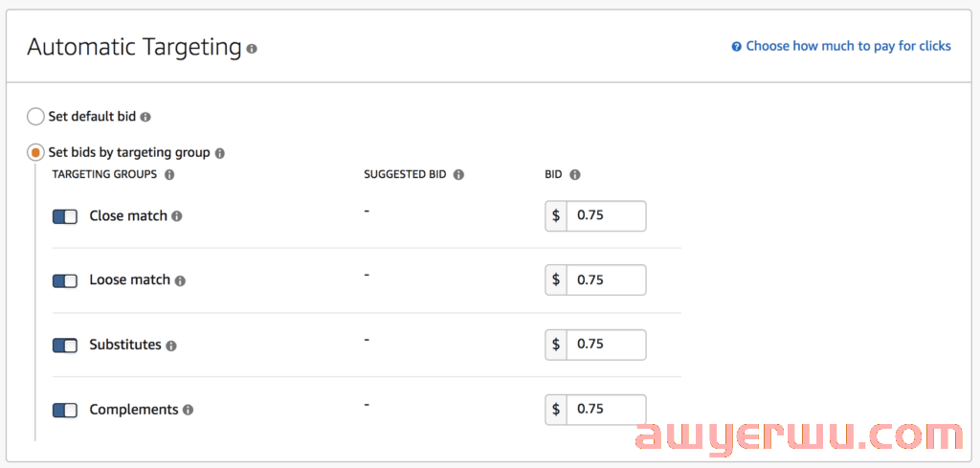Click the Close match bid amount field
This screenshot has width=980, height=468.
[606, 216]
